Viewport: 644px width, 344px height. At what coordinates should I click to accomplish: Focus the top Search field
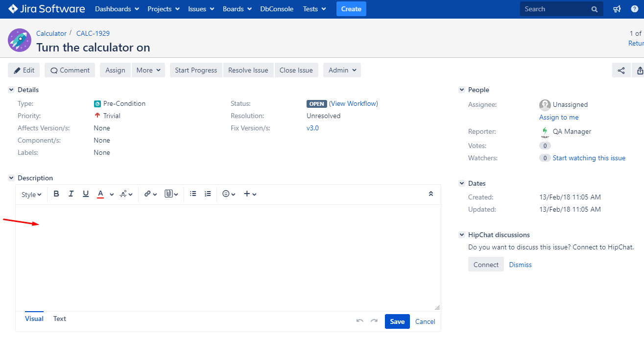[562, 9]
